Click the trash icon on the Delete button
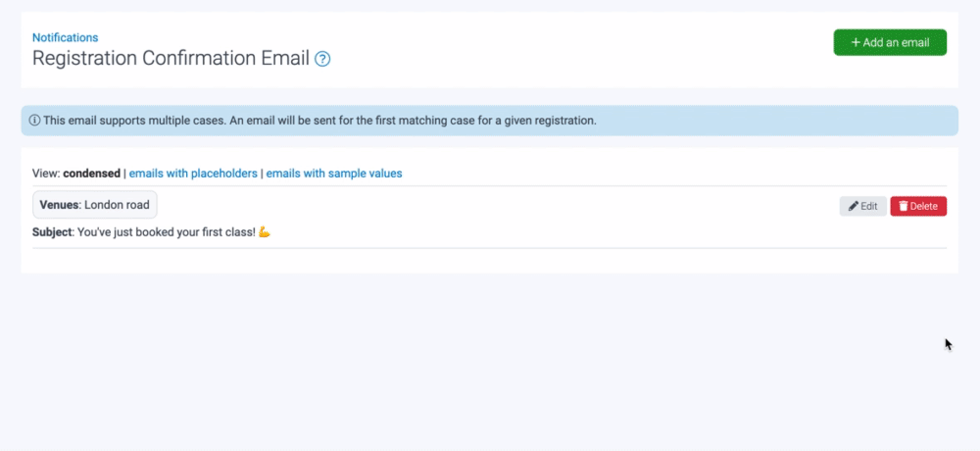This screenshot has height=451, width=980. point(904,206)
